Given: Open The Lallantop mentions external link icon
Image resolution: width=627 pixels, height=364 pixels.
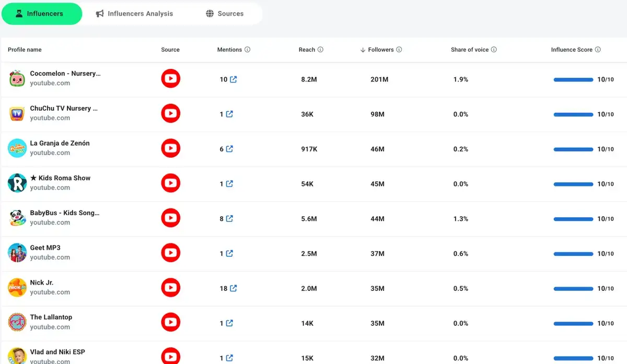Looking at the screenshot, I should click(x=229, y=323).
